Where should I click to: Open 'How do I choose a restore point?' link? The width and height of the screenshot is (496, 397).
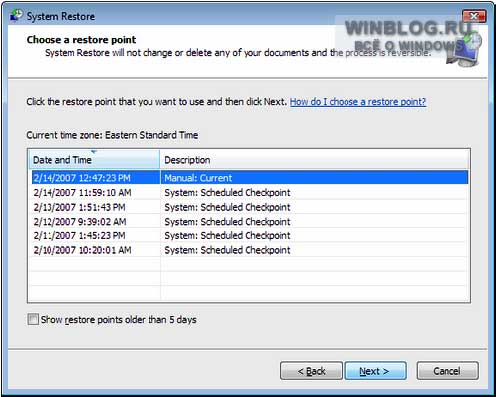point(358,101)
